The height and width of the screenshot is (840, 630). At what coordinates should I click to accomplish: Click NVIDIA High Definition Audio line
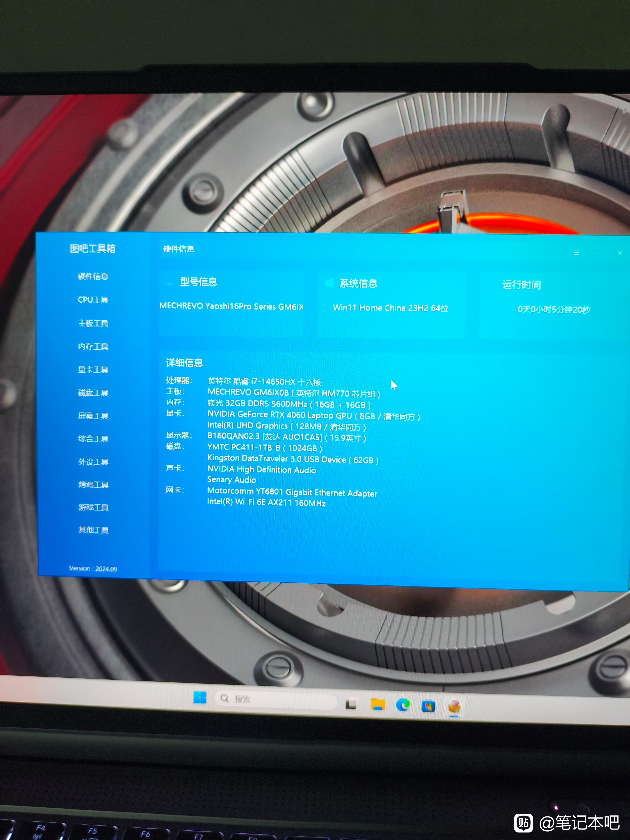(x=261, y=470)
